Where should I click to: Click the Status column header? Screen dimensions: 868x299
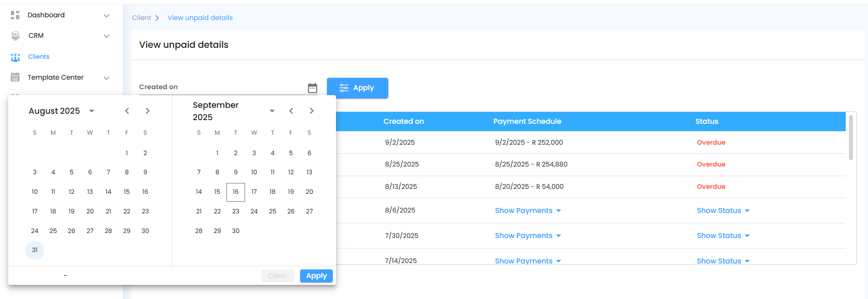pos(707,122)
